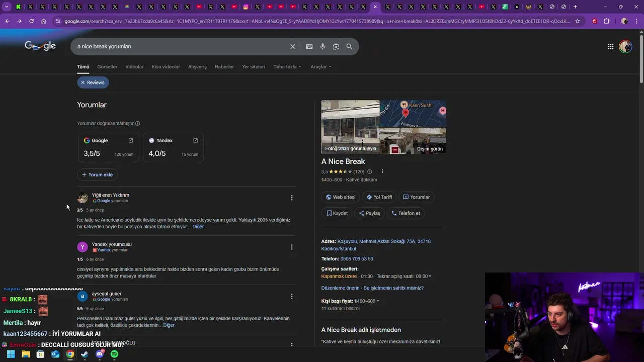Viewport: 644px width, 362px height.
Task: Click Telefon et button
Action: 406,213
